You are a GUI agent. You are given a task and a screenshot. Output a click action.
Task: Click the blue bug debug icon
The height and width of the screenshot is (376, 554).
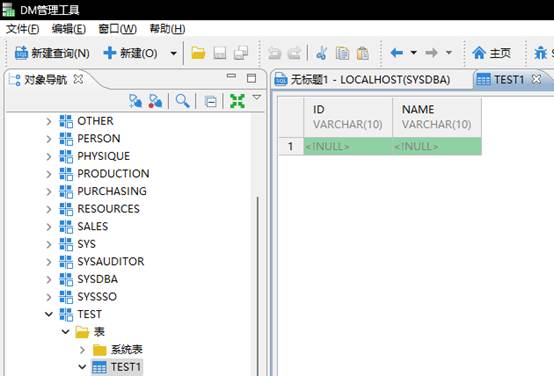pyautogui.click(x=541, y=53)
